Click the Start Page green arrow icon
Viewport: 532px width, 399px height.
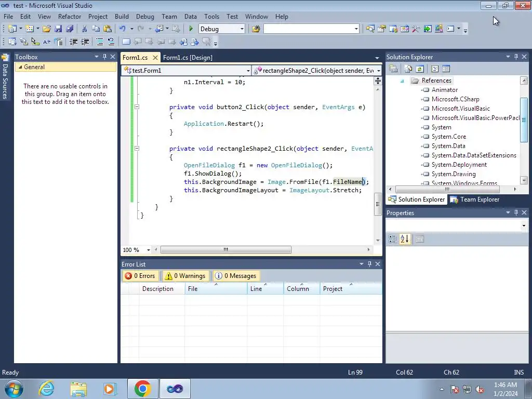pos(428,29)
